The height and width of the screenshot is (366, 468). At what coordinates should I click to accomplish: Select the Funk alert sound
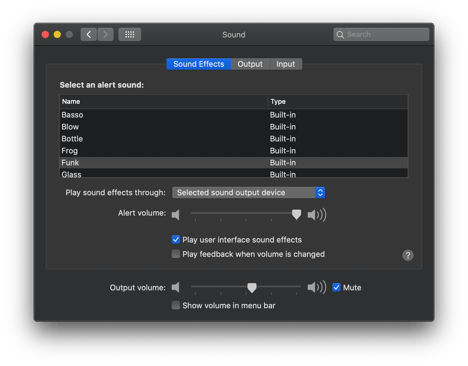click(234, 163)
